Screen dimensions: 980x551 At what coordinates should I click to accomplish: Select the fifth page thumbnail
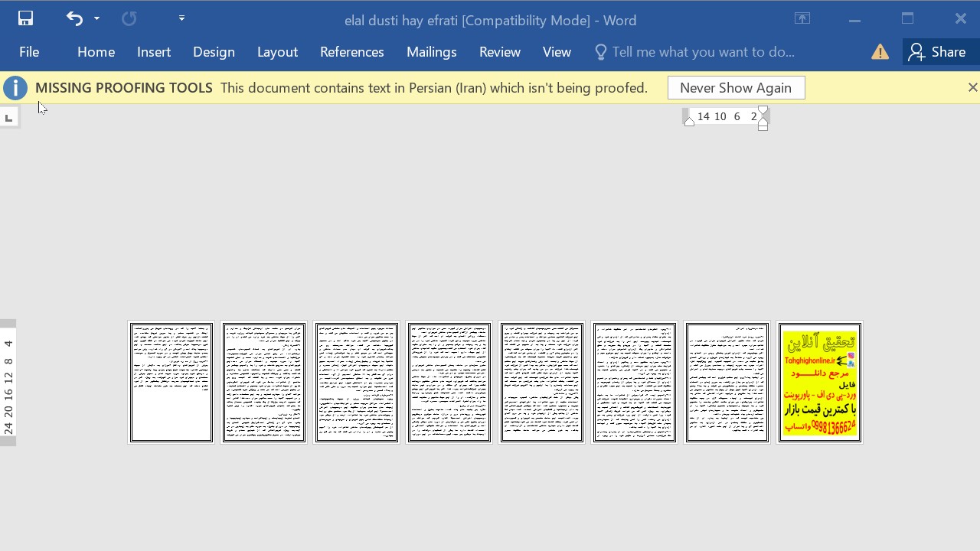[x=541, y=383]
